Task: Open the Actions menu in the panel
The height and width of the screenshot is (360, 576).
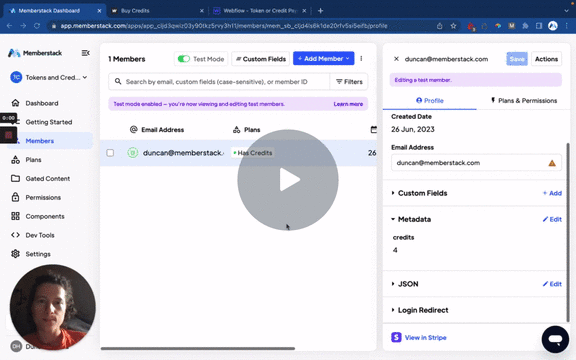Action: click(x=546, y=59)
